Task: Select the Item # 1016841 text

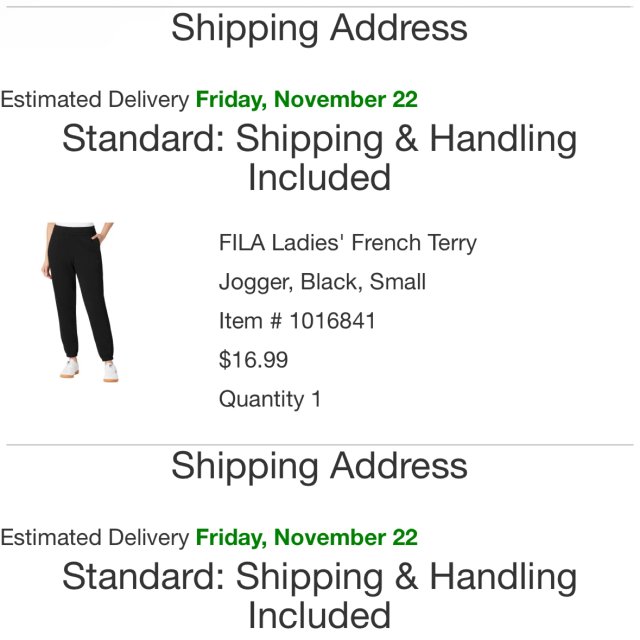Action: [x=297, y=321]
